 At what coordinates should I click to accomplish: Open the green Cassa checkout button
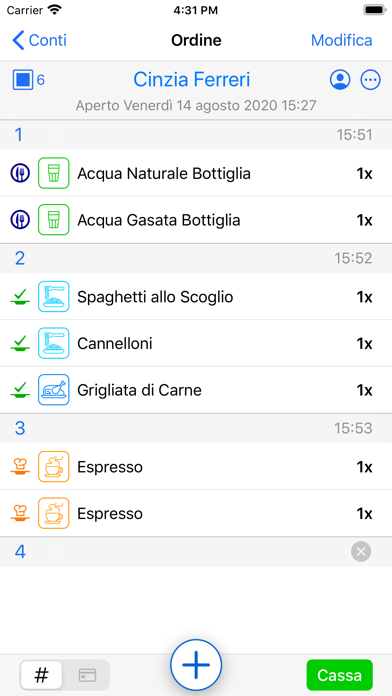[x=340, y=675]
